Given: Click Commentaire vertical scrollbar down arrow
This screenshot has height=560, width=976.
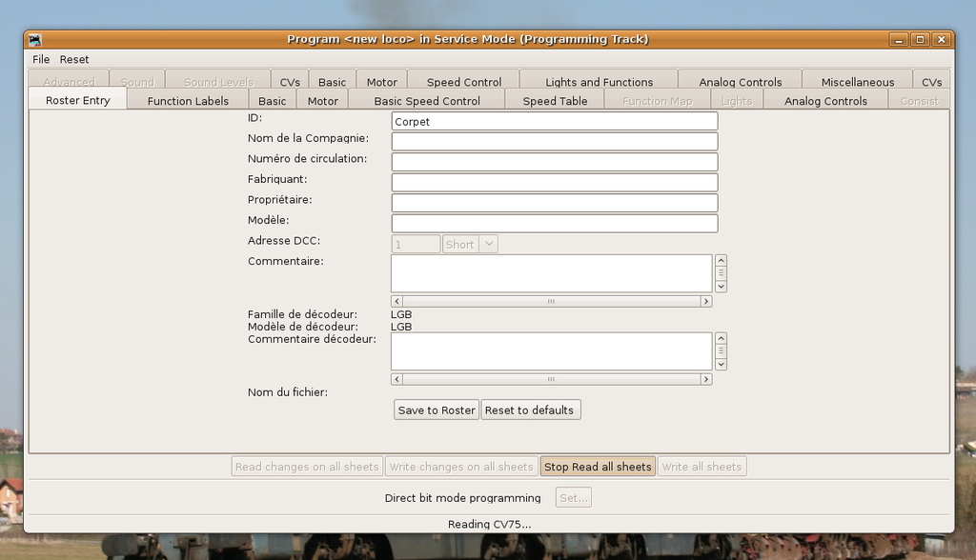Looking at the screenshot, I should click(x=721, y=287).
